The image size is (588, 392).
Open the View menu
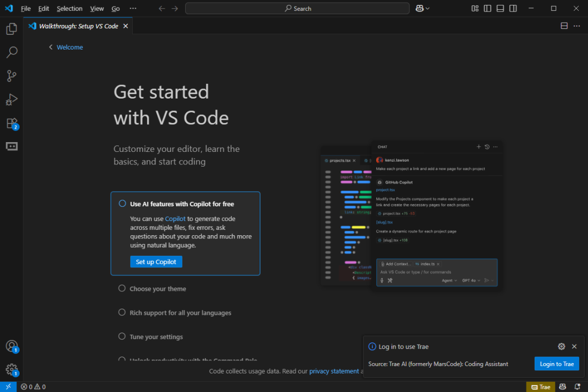97,8
